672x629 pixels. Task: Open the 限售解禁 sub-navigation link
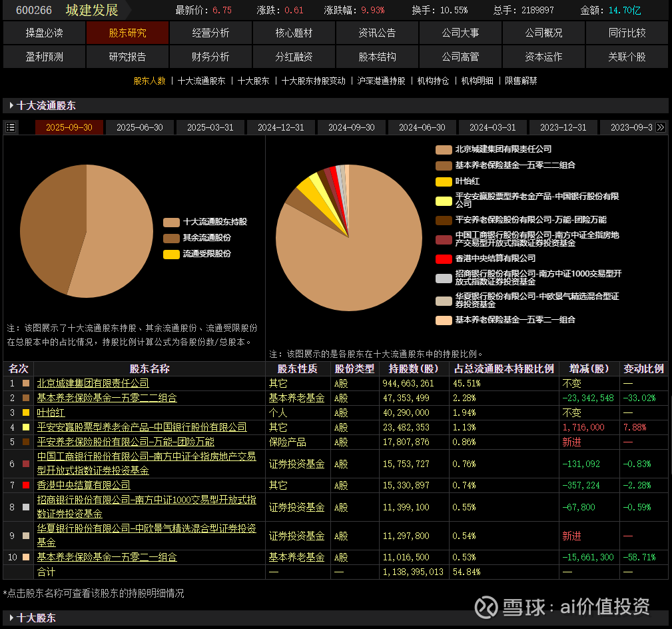pyautogui.click(x=521, y=81)
